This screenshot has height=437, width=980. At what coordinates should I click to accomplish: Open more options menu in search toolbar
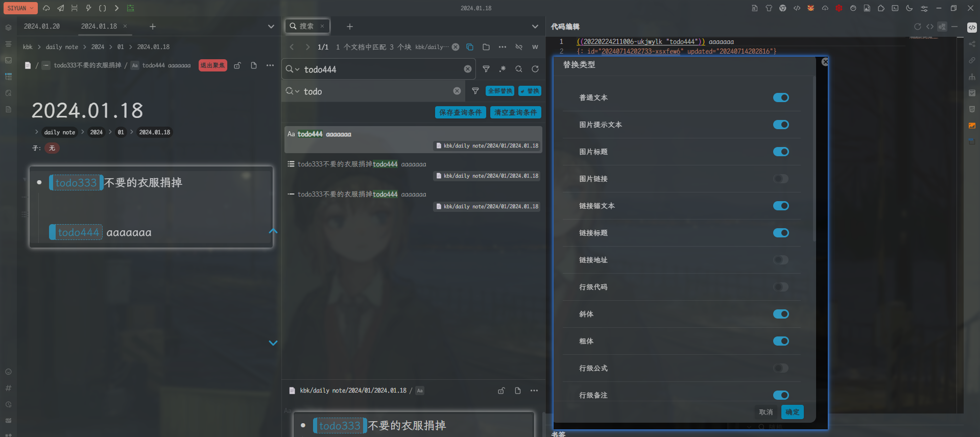point(503,47)
